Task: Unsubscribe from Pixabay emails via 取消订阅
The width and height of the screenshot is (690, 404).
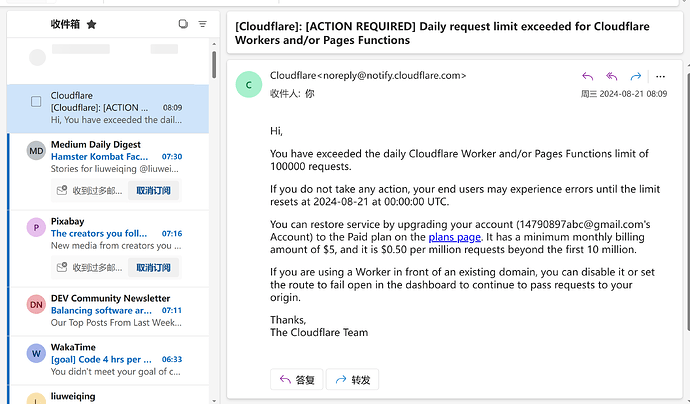Action: pos(153,268)
